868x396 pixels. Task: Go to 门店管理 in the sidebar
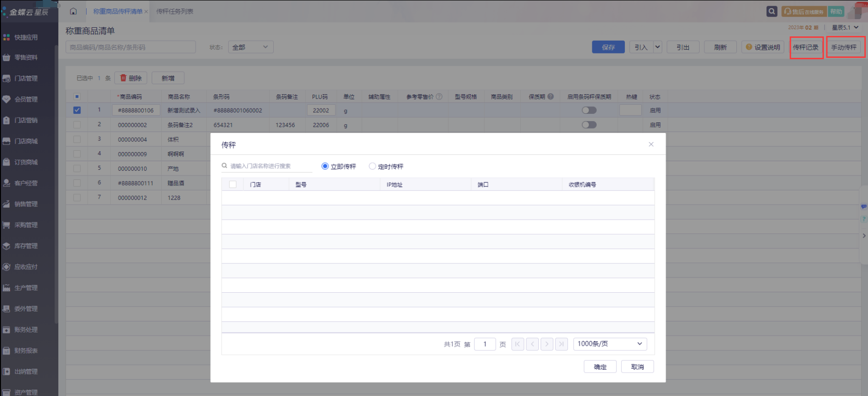tap(26, 78)
